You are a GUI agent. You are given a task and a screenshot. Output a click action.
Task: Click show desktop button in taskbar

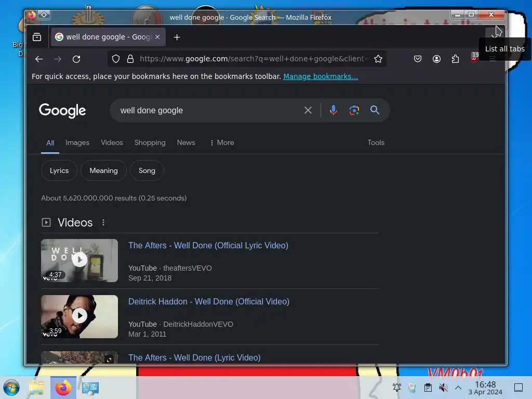coord(518,387)
